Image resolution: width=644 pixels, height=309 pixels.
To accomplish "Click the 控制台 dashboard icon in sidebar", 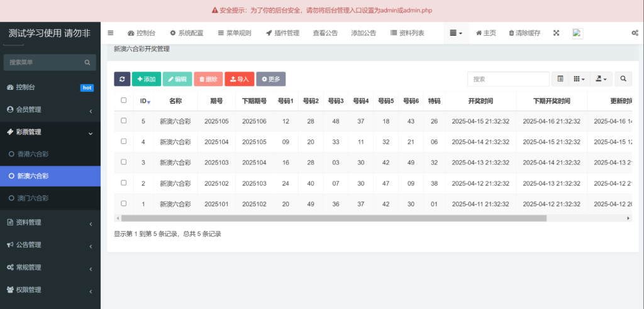I will point(10,87).
